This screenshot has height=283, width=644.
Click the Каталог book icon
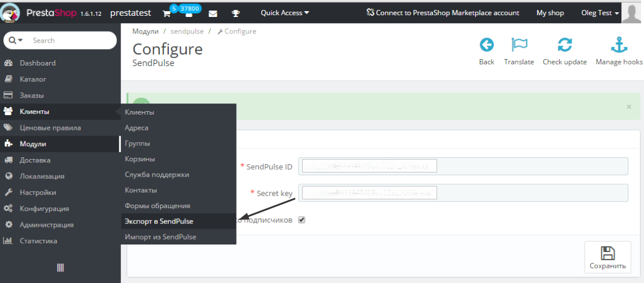pos(8,79)
